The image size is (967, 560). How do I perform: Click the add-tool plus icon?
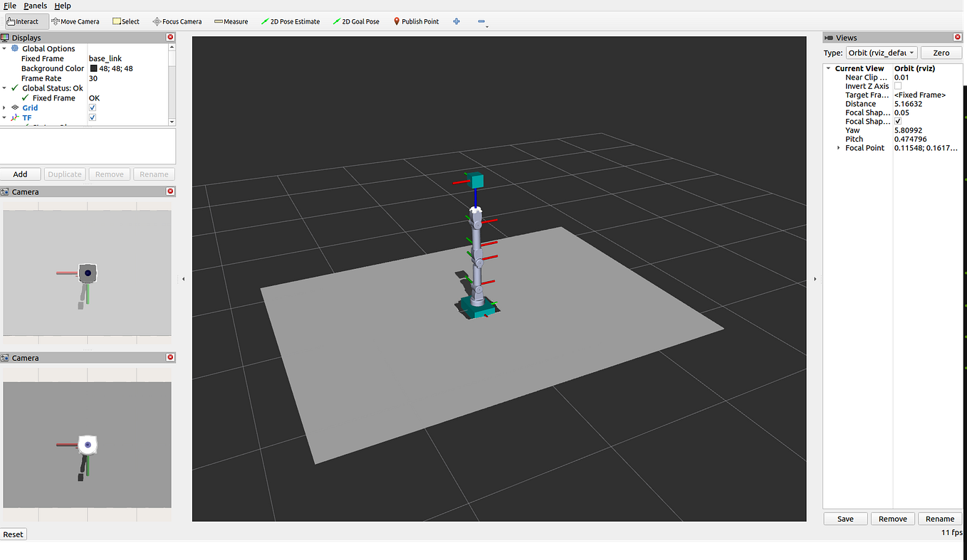456,21
